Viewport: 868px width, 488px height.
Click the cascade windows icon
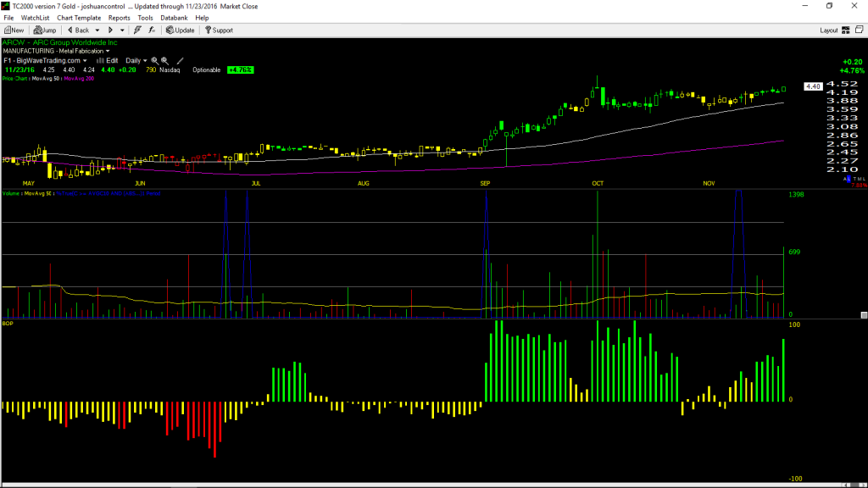coord(860,30)
